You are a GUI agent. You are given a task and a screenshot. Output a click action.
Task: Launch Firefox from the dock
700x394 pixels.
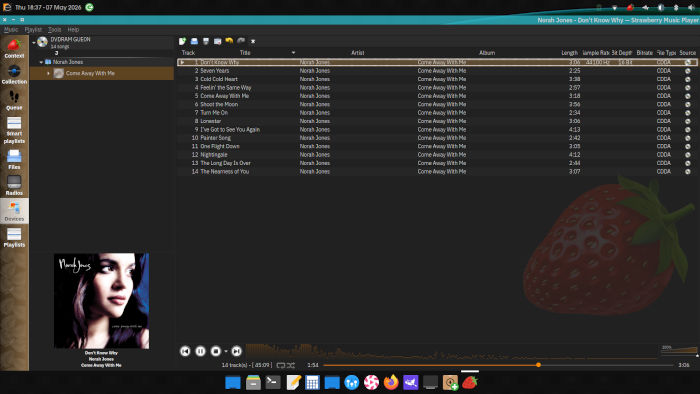click(391, 382)
